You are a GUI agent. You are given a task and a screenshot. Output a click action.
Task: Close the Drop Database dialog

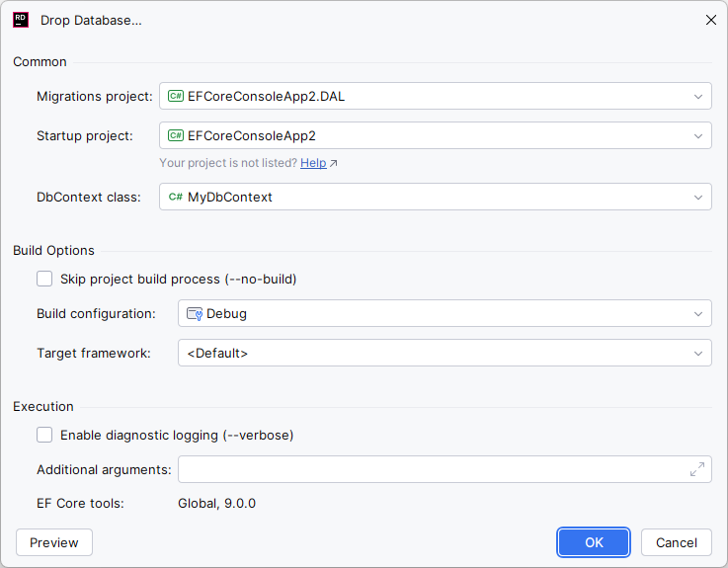710,20
